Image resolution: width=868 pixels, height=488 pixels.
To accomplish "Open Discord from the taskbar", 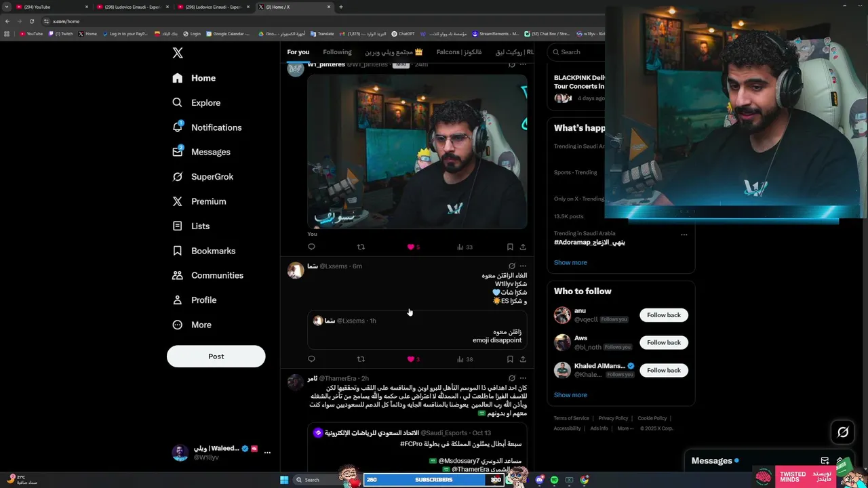I will click(540, 480).
